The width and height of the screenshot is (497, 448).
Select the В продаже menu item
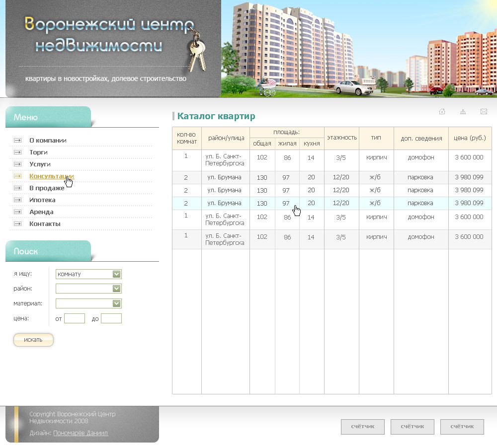(x=47, y=188)
